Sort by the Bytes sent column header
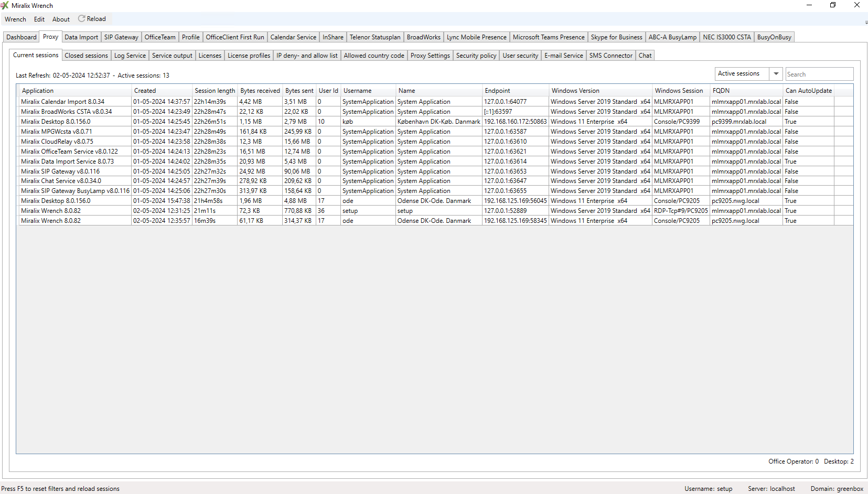 (x=299, y=91)
